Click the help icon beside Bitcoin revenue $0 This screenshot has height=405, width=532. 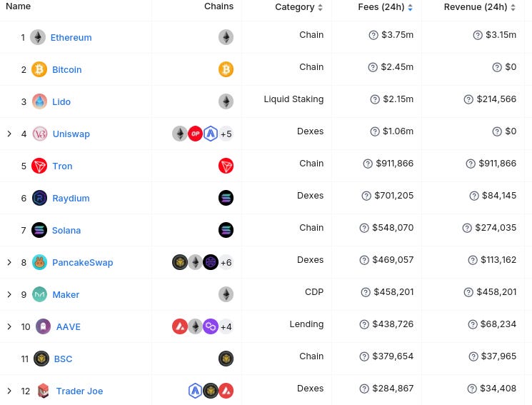coord(497,67)
